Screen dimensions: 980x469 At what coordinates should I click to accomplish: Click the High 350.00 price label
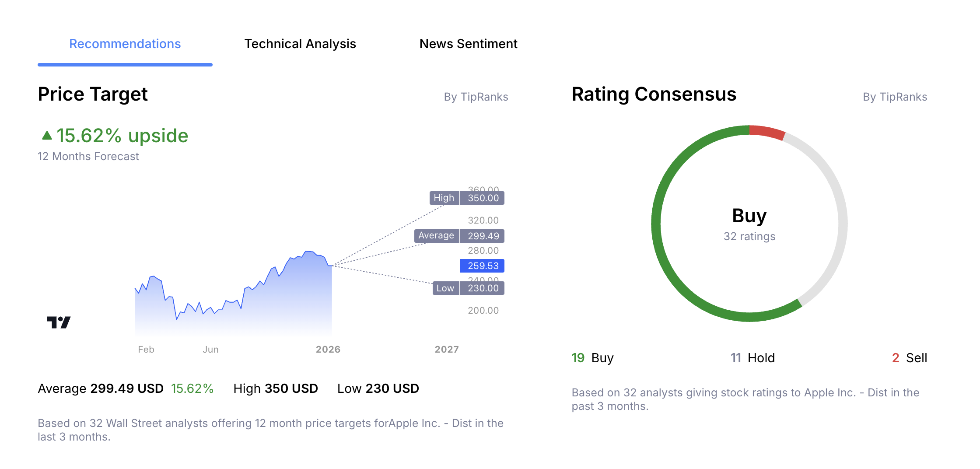[466, 198]
